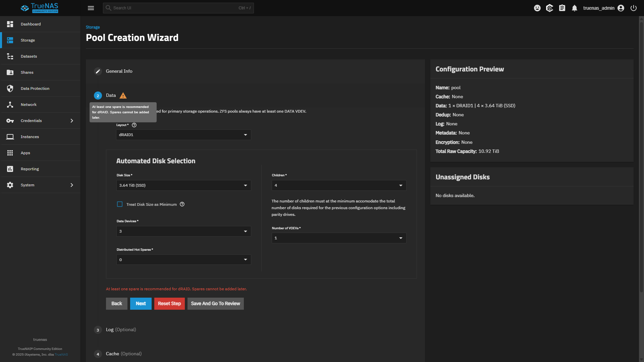644x362 pixels.
Task: Open the Layout dRAID1 dropdown
Action: (x=183, y=135)
